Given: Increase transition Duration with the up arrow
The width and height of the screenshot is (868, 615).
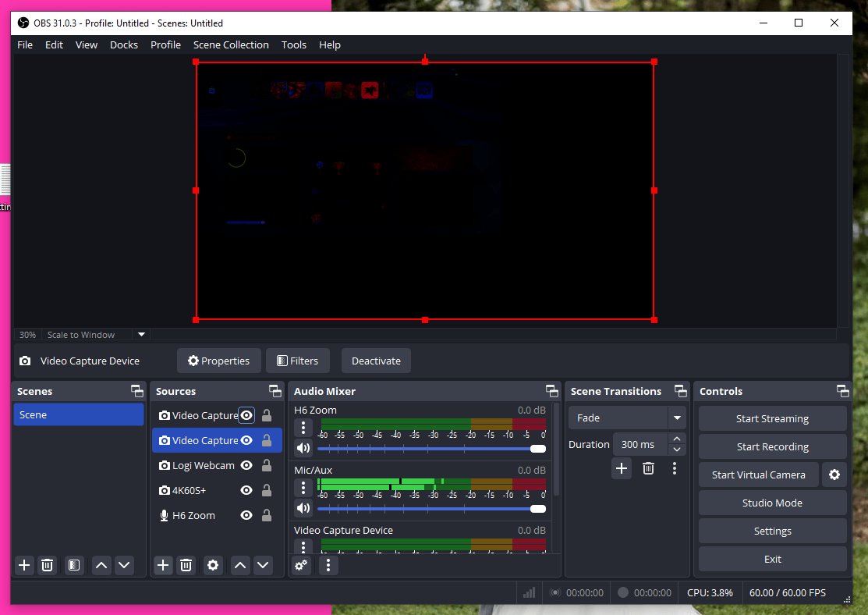Looking at the screenshot, I should (677, 439).
